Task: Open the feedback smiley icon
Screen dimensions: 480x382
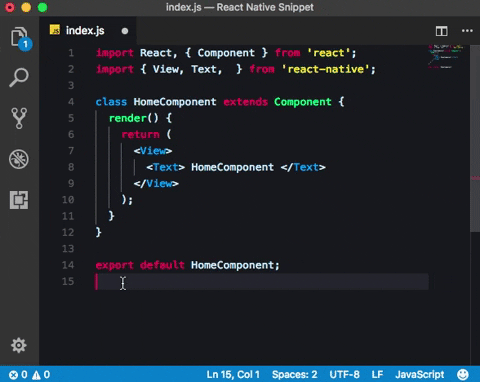Action: [463, 374]
